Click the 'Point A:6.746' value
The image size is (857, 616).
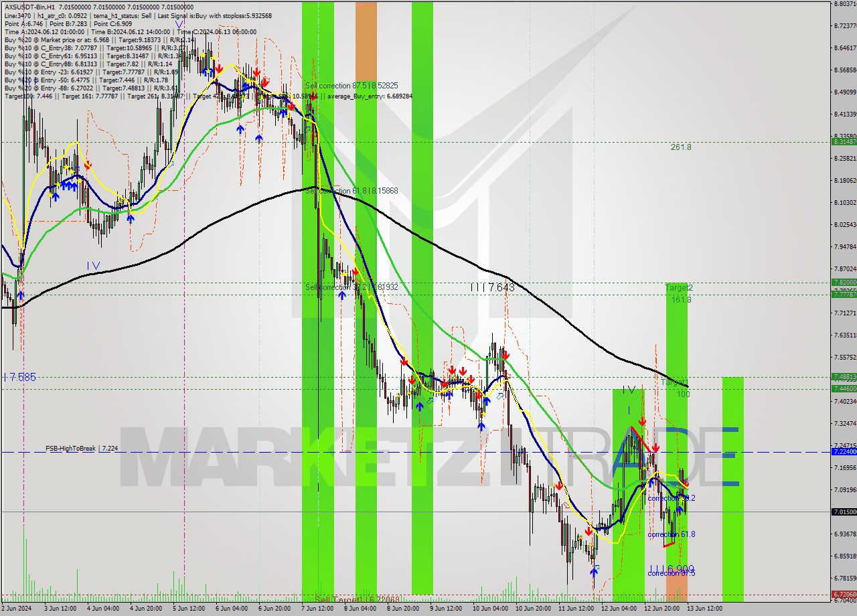pyautogui.click(x=25, y=23)
